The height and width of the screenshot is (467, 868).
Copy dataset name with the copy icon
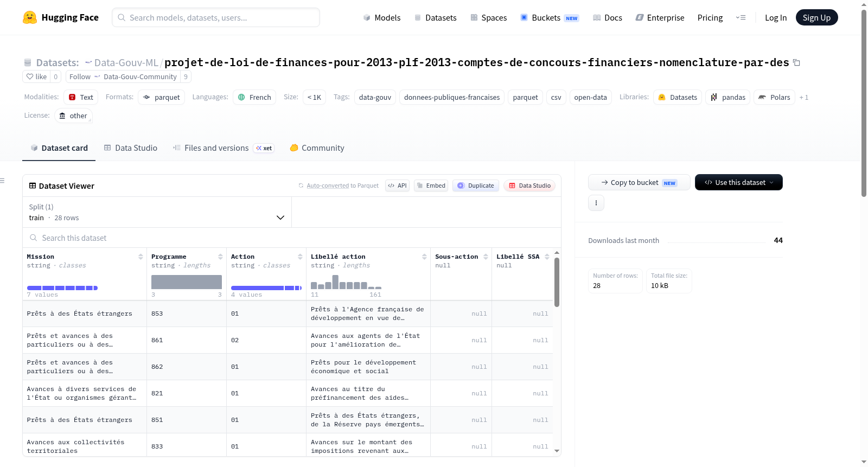(796, 62)
